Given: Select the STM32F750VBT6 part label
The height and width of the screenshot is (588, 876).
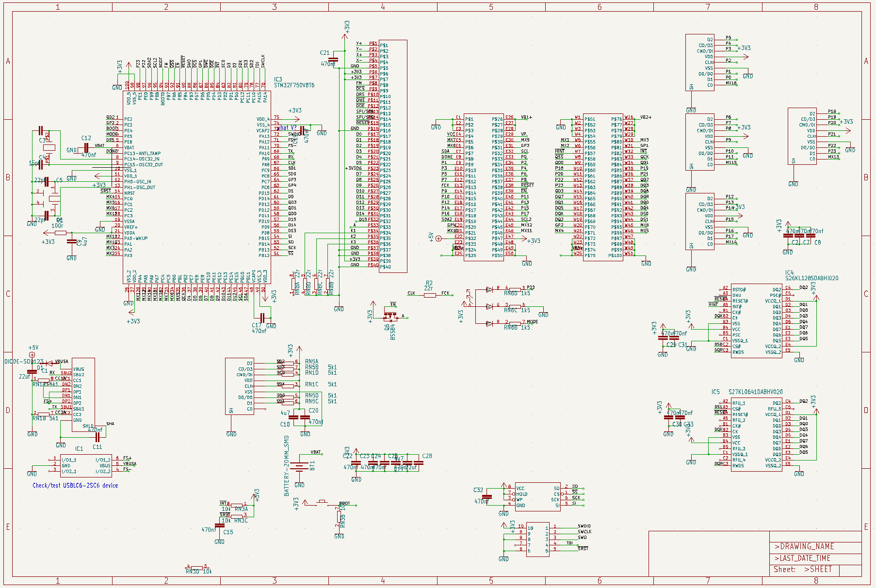Looking at the screenshot, I should coord(294,85).
